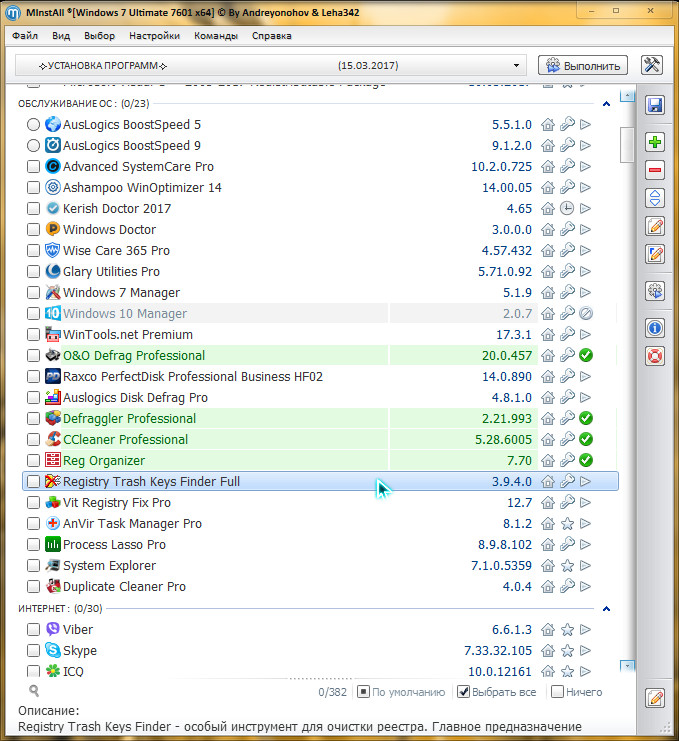Tick Windows 7 Manager checkbox
This screenshot has height=741, width=679.
pos(33,293)
